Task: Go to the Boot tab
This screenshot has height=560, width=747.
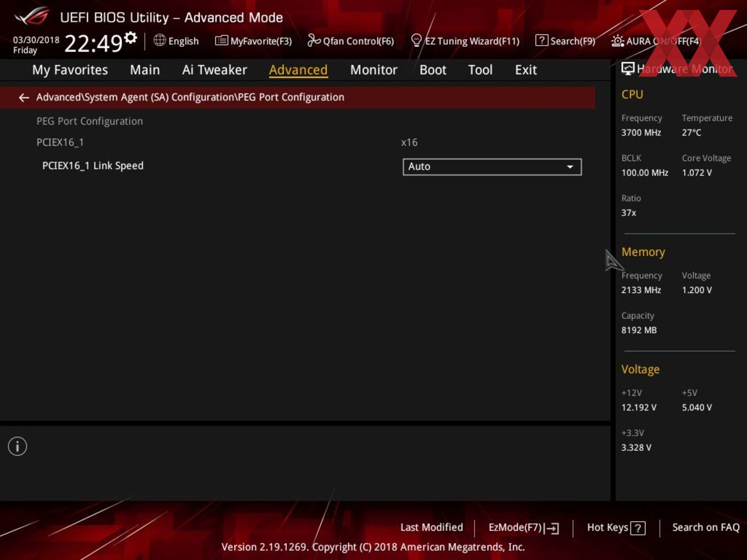Action: 433,70
